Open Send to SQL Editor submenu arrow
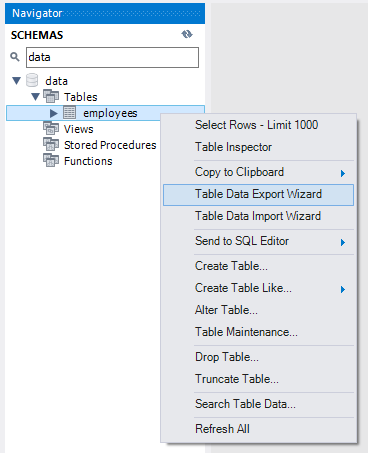This screenshot has height=453, width=368. [x=343, y=242]
